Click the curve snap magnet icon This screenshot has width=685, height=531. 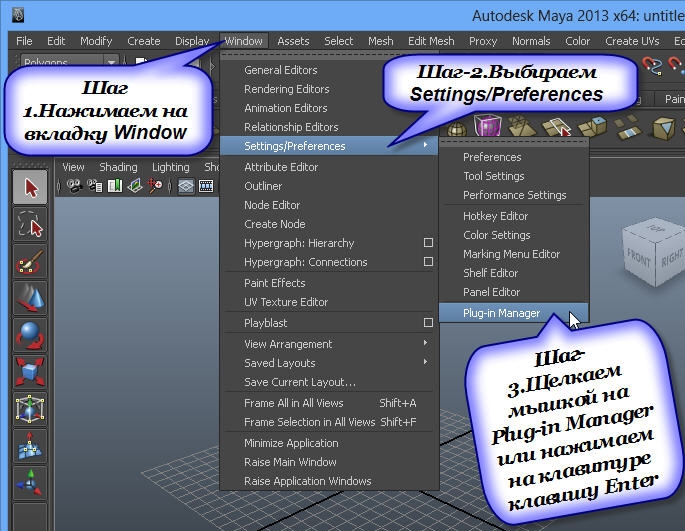652,66
